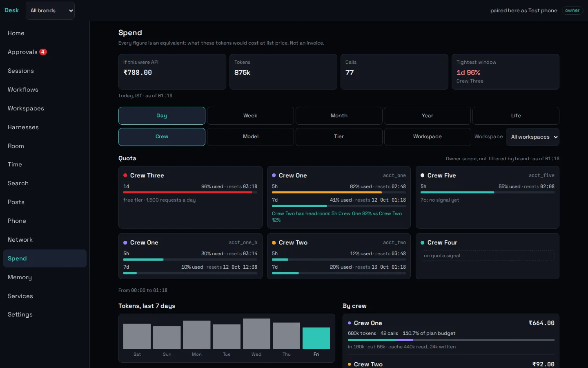Image resolution: width=588 pixels, height=368 pixels.
Task: Open Workflows page
Action: 45,90
